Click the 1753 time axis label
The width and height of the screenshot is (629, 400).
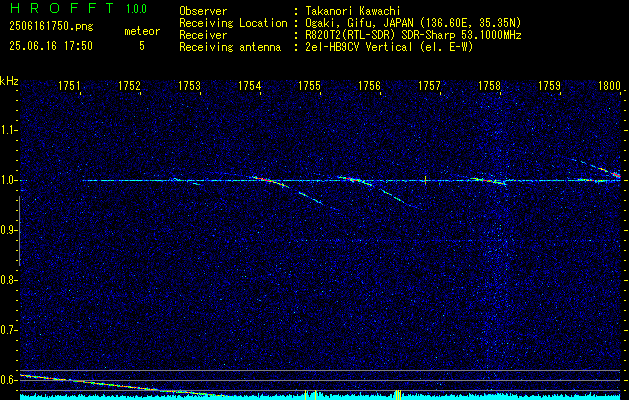(189, 85)
